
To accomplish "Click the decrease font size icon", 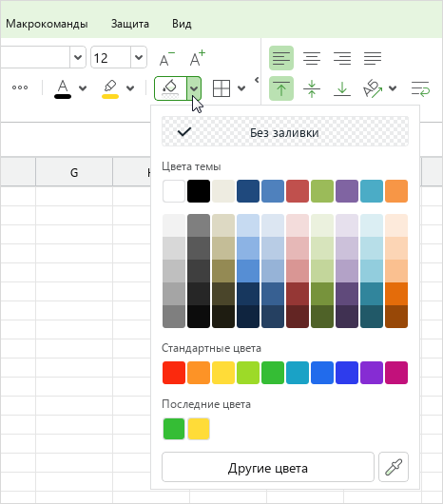I will coord(166,59).
